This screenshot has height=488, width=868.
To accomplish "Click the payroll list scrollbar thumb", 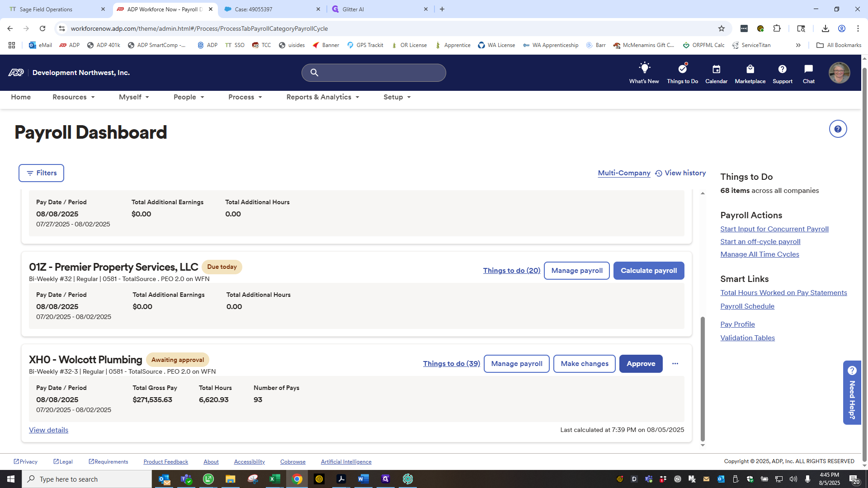I will click(703, 379).
